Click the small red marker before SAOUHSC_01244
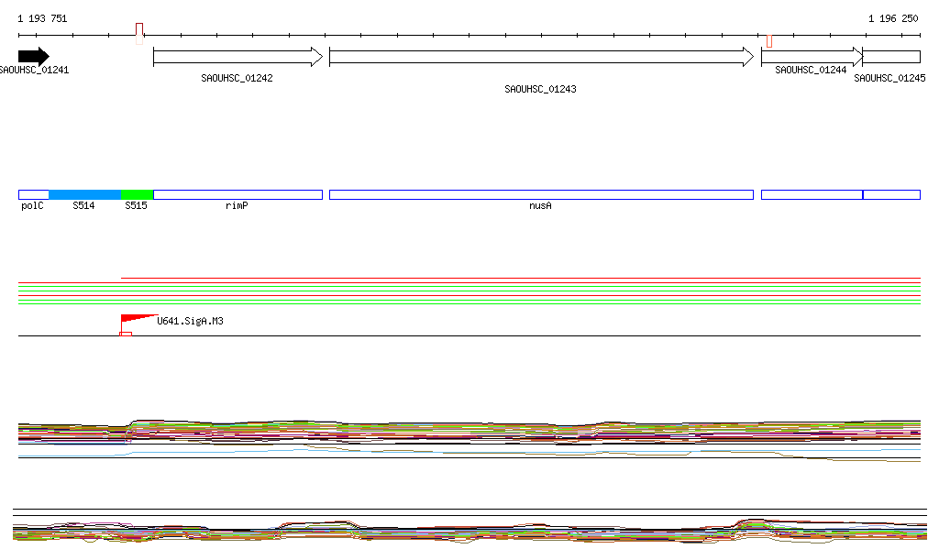The width and height of the screenshot is (939, 560). (769, 40)
